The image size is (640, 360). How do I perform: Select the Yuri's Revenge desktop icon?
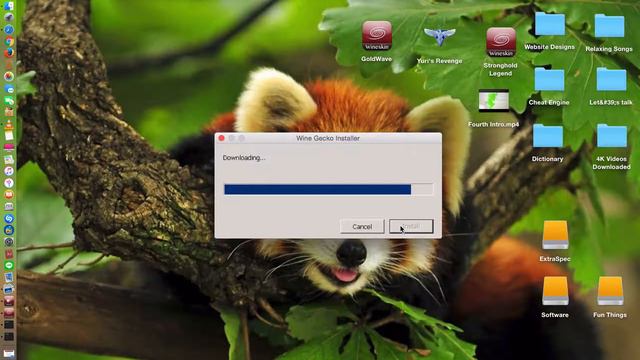[439, 37]
